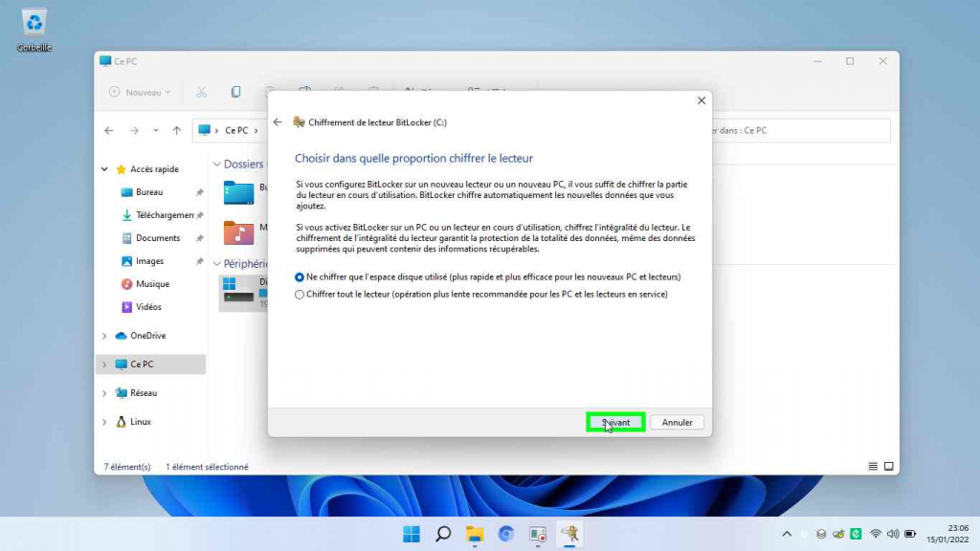The image size is (980, 551).
Task: Click the Copy icon in Explorer toolbar
Action: point(236,92)
